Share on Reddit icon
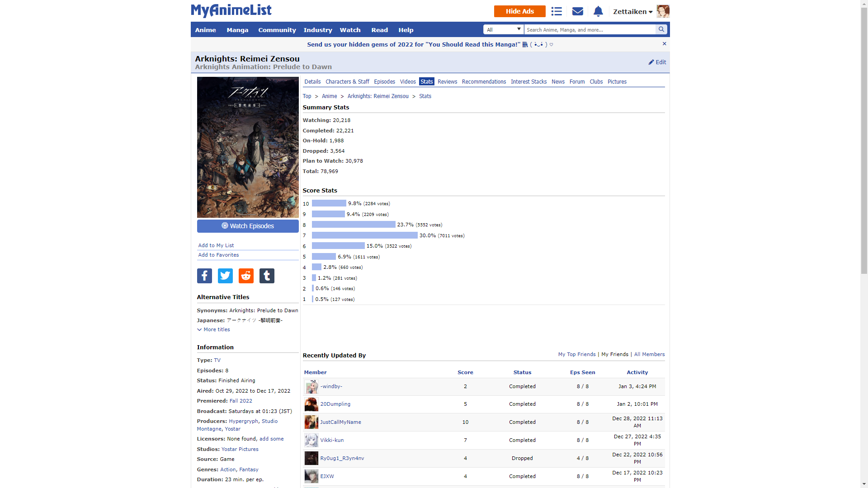The image size is (868, 488). 246,276
